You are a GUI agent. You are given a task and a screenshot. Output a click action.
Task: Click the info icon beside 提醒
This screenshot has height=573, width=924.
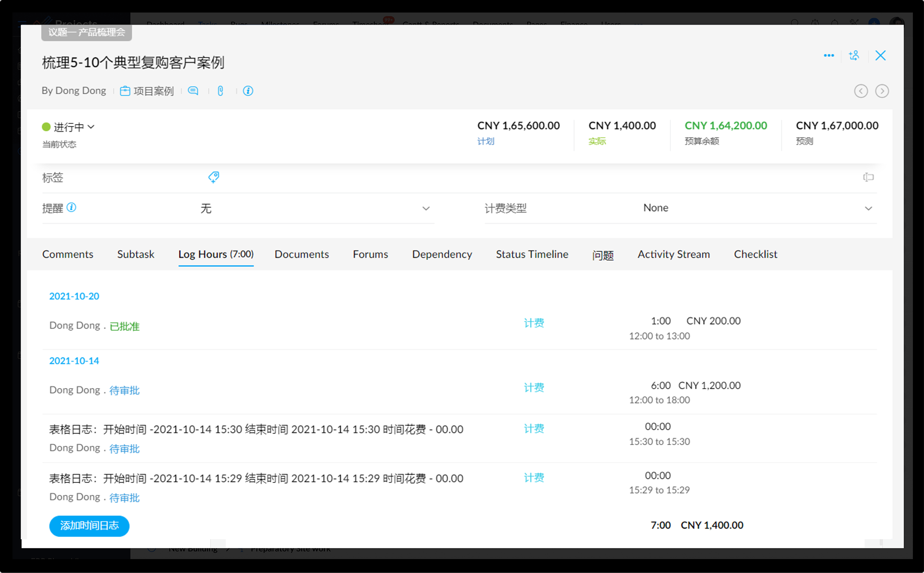click(72, 207)
